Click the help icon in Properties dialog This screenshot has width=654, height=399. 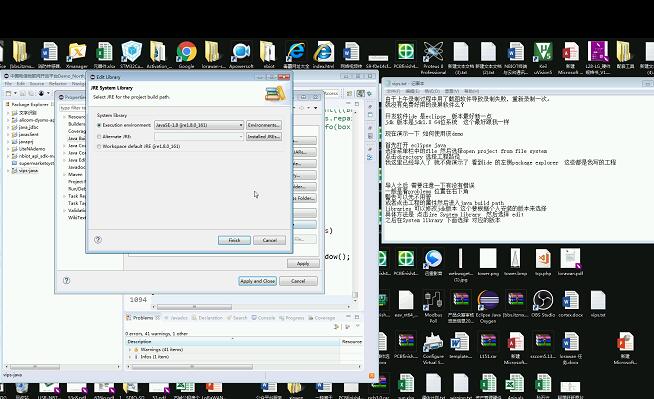pyautogui.click(x=66, y=281)
